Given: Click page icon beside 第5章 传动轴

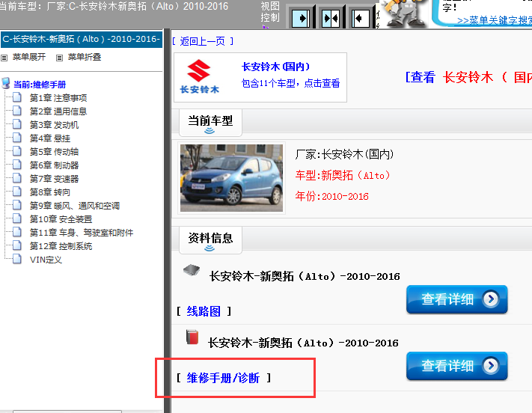Looking at the screenshot, I should pyautogui.click(x=17, y=151).
